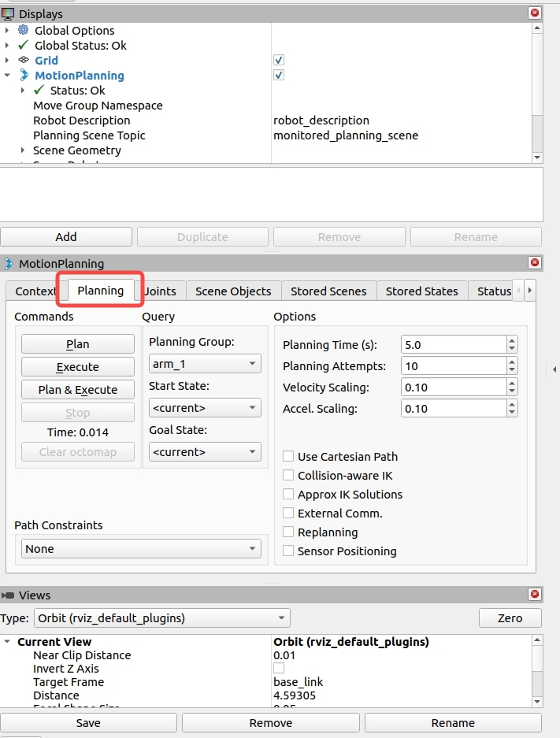Click the Global Options gear icon

pyautogui.click(x=23, y=30)
